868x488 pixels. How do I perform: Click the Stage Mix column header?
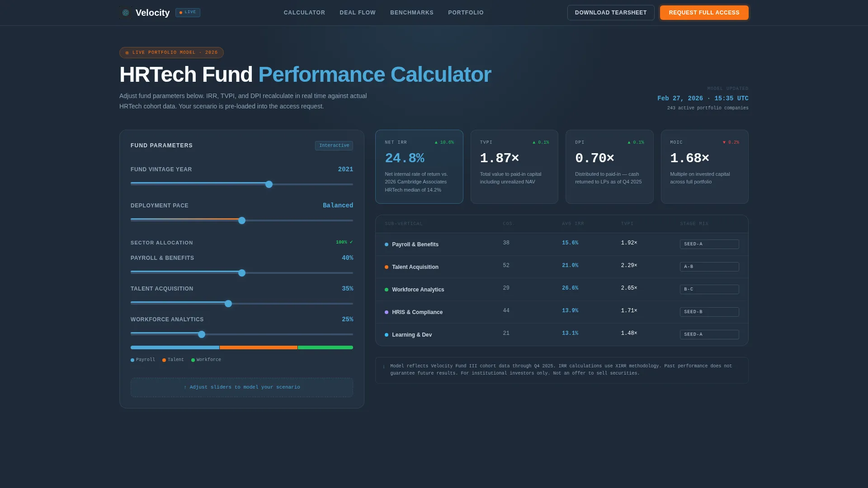click(694, 224)
